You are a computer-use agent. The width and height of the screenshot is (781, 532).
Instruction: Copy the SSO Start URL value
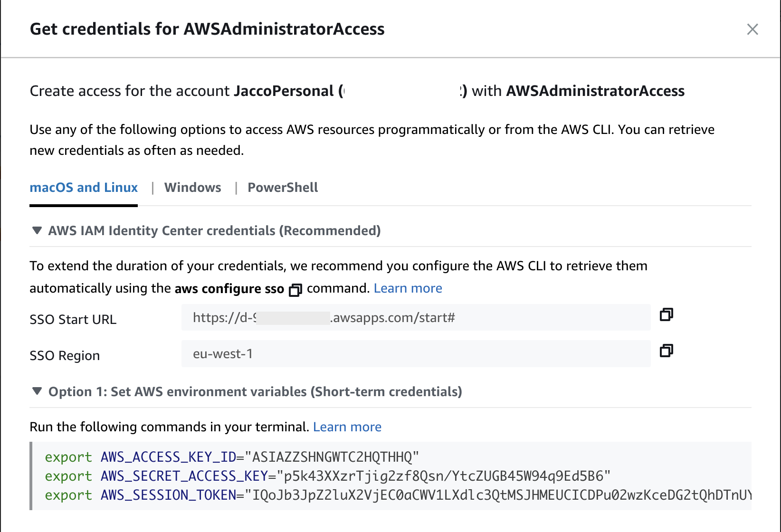667,314
